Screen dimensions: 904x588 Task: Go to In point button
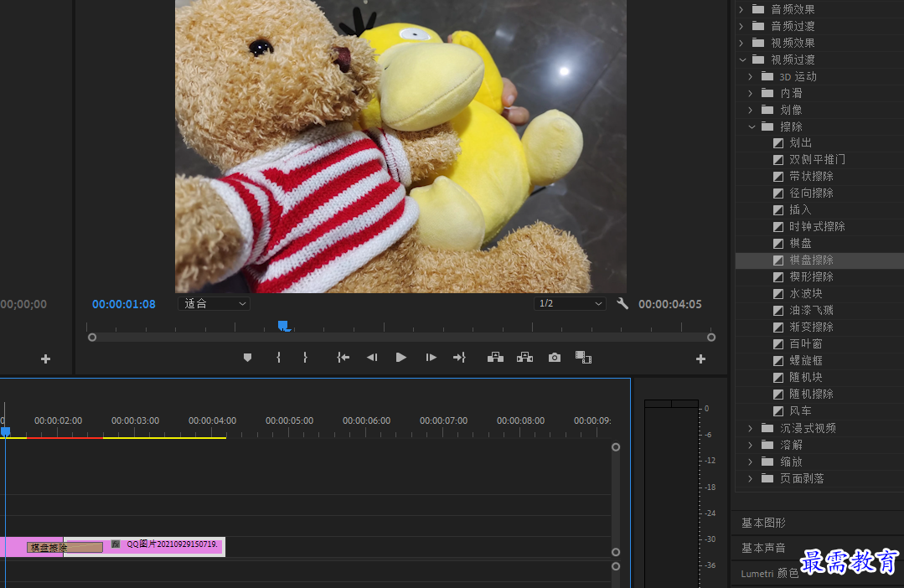[343, 358]
